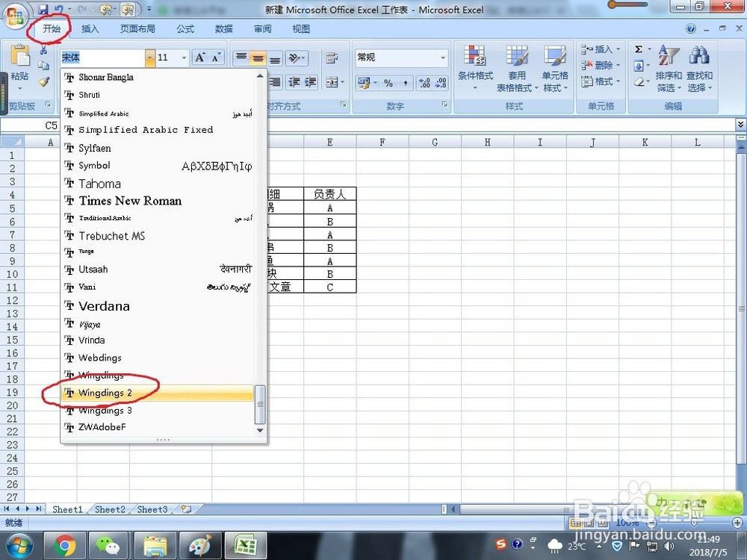Click the font name input box 宋体
747x560 pixels.
click(x=103, y=57)
